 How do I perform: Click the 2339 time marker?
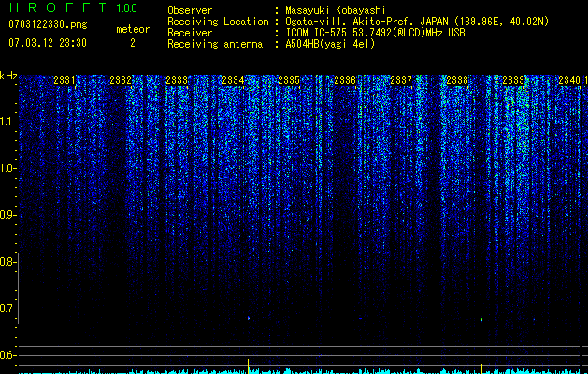point(513,80)
